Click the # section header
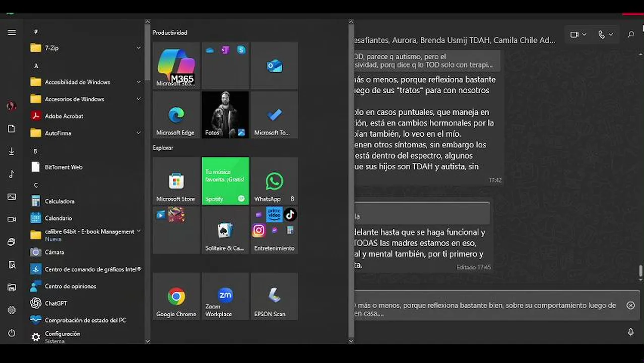The image size is (644, 363). [36, 32]
